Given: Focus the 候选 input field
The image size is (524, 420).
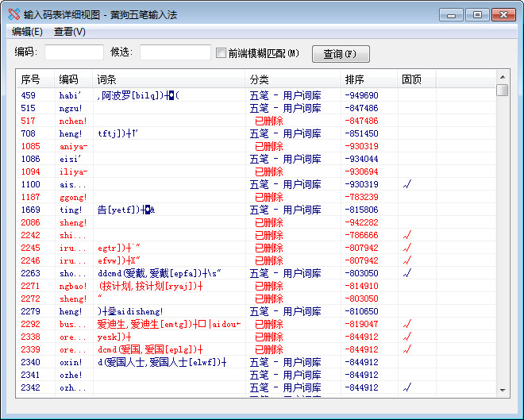Looking at the screenshot, I should [x=175, y=52].
